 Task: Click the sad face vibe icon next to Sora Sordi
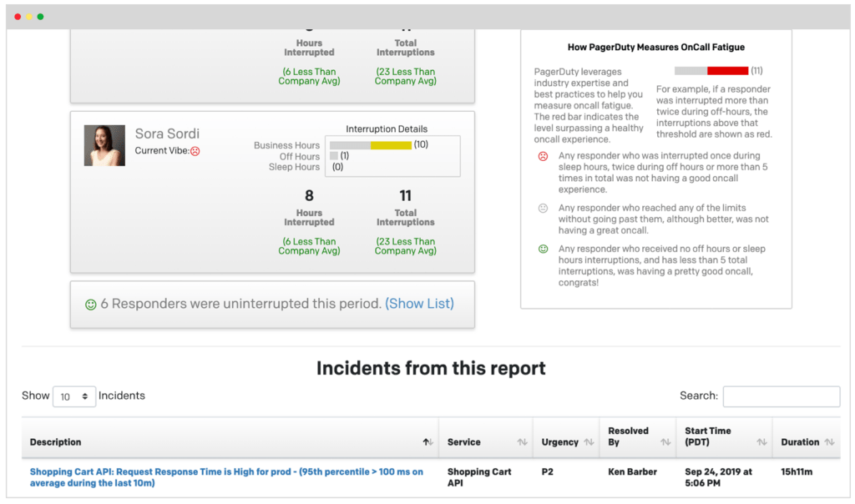pyautogui.click(x=195, y=151)
